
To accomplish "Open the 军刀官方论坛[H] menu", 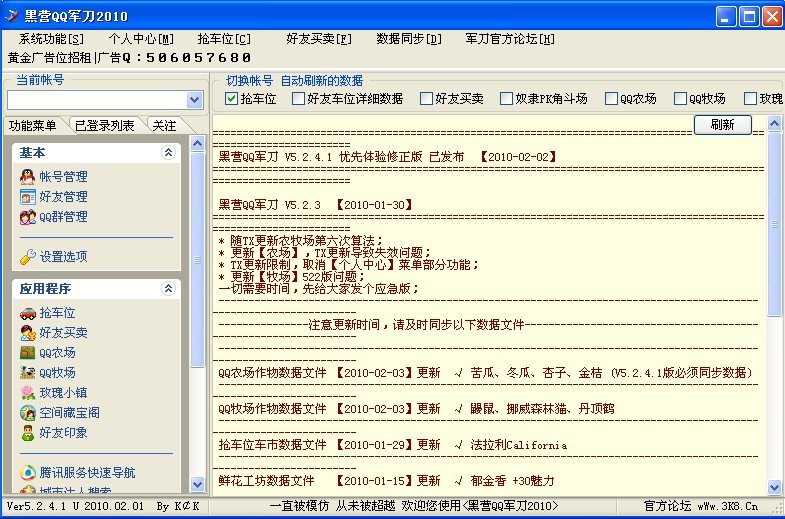I will coord(510,39).
